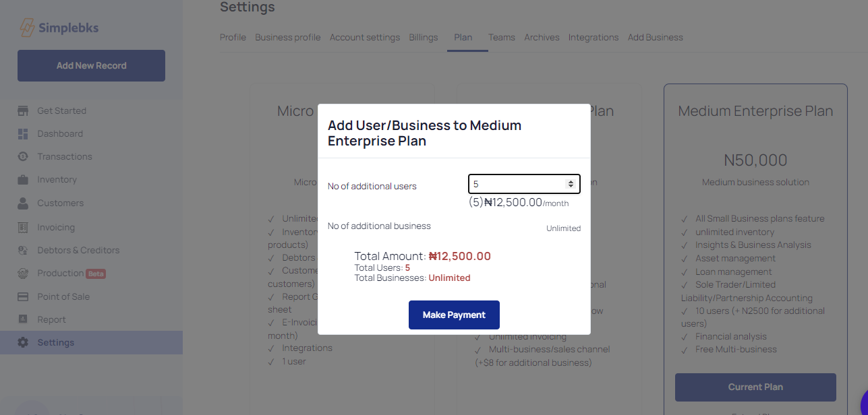The width and height of the screenshot is (868, 415).
Task: Switch to the Billings tab
Action: (424, 38)
